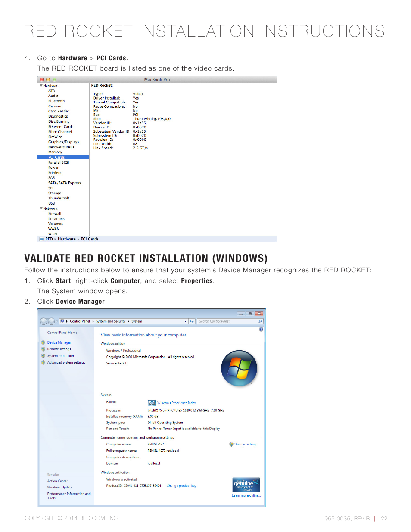
Task: Click the search magnifier icon
Action: (260, 321)
